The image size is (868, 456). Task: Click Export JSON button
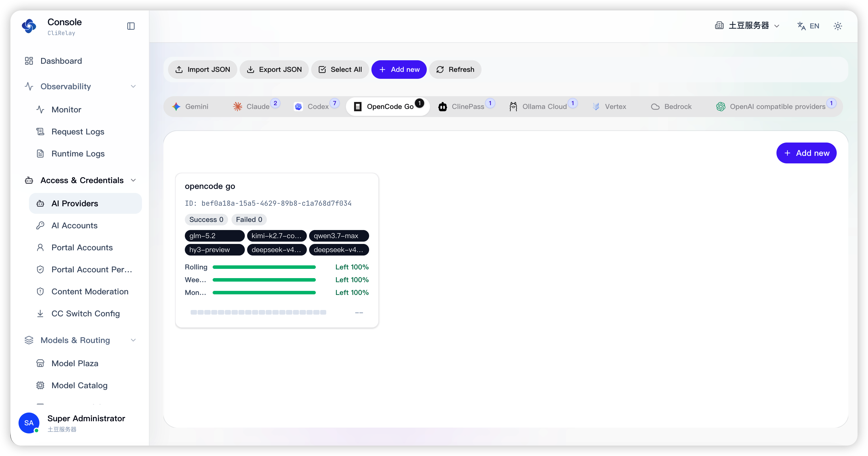click(274, 70)
